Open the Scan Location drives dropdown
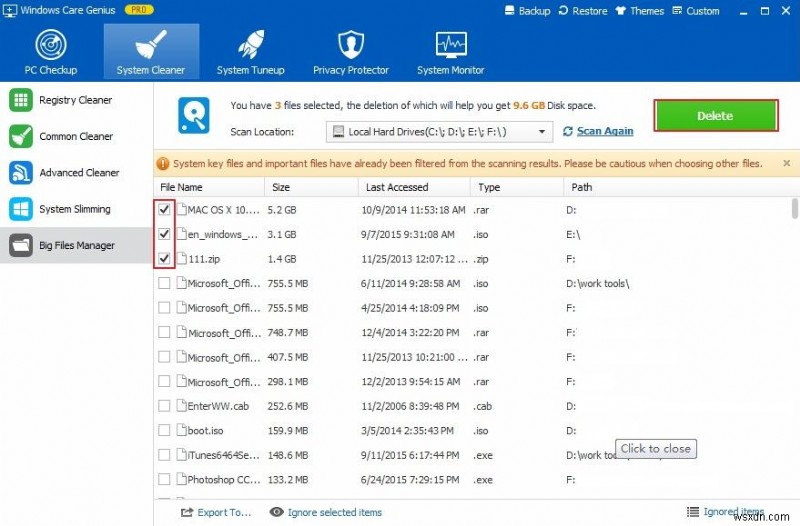 pyautogui.click(x=439, y=132)
